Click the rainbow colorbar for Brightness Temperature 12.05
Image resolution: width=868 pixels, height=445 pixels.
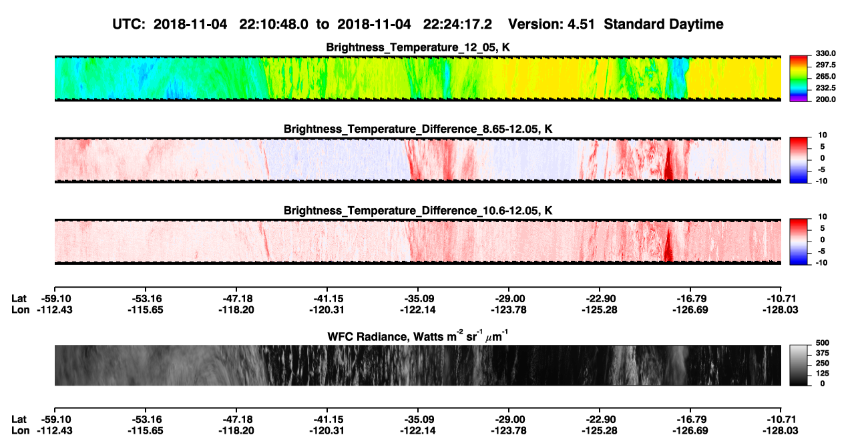click(799, 78)
